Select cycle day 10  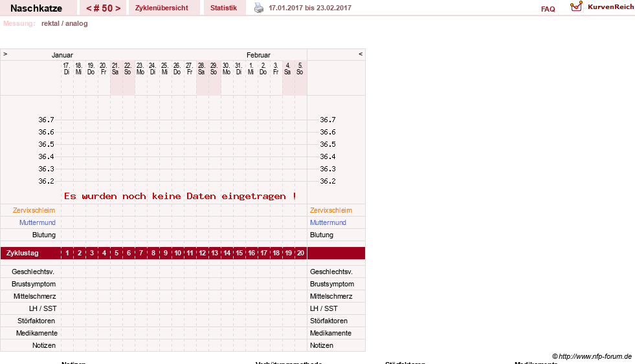pyautogui.click(x=178, y=253)
